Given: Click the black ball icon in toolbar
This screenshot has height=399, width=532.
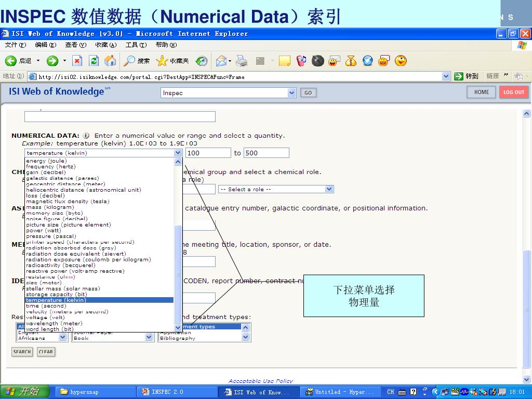Looking at the screenshot, I should tap(317, 61).
